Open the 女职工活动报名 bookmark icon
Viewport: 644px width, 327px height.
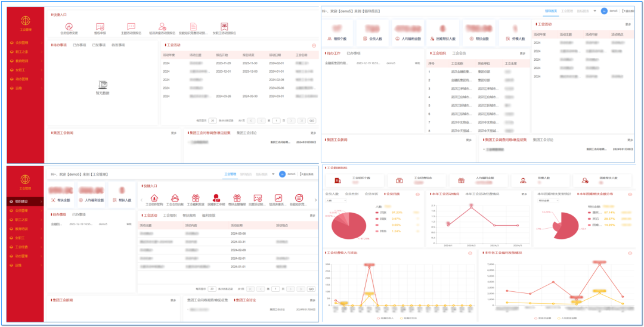(224, 26)
